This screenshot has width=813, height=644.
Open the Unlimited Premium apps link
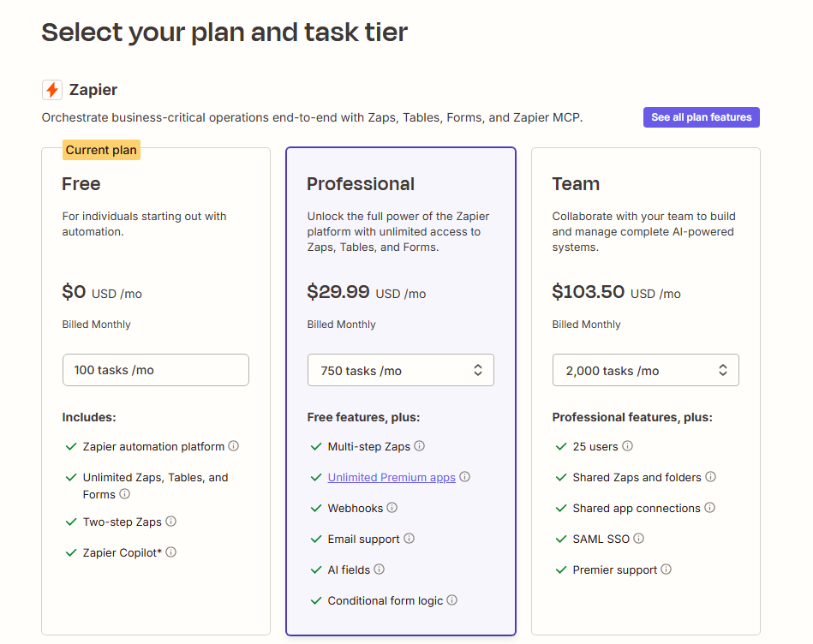click(x=392, y=477)
